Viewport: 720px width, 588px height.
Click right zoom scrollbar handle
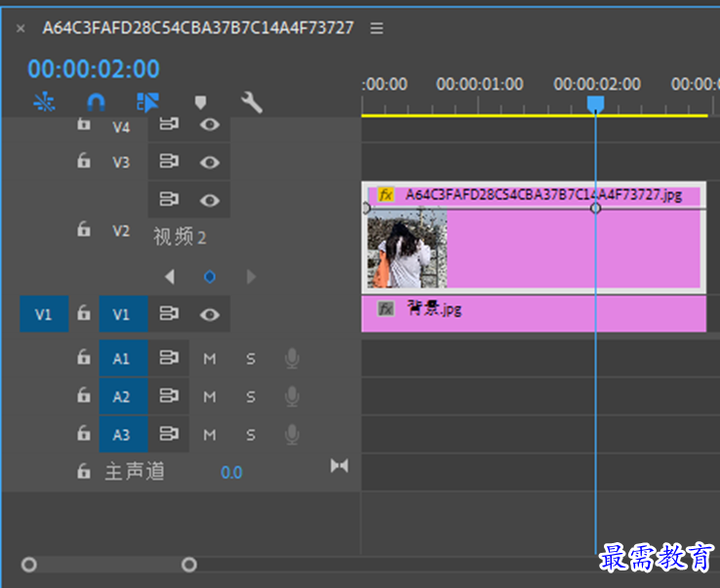coord(189,565)
